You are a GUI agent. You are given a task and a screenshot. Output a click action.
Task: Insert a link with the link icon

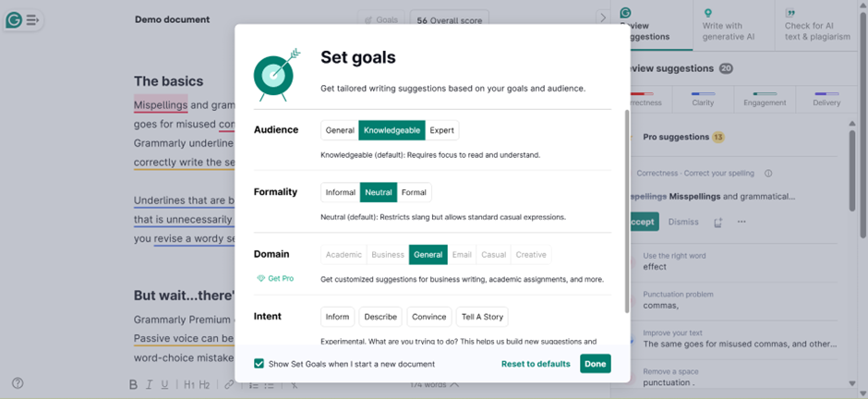coord(229,384)
